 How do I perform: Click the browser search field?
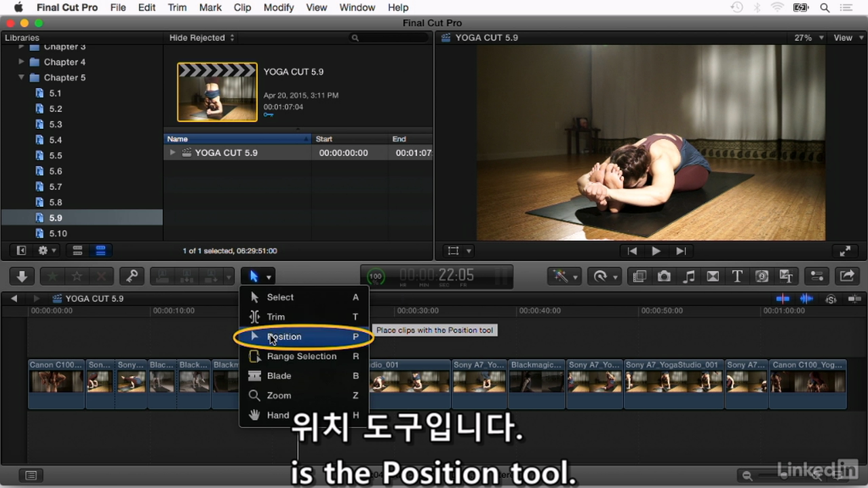pos(388,38)
